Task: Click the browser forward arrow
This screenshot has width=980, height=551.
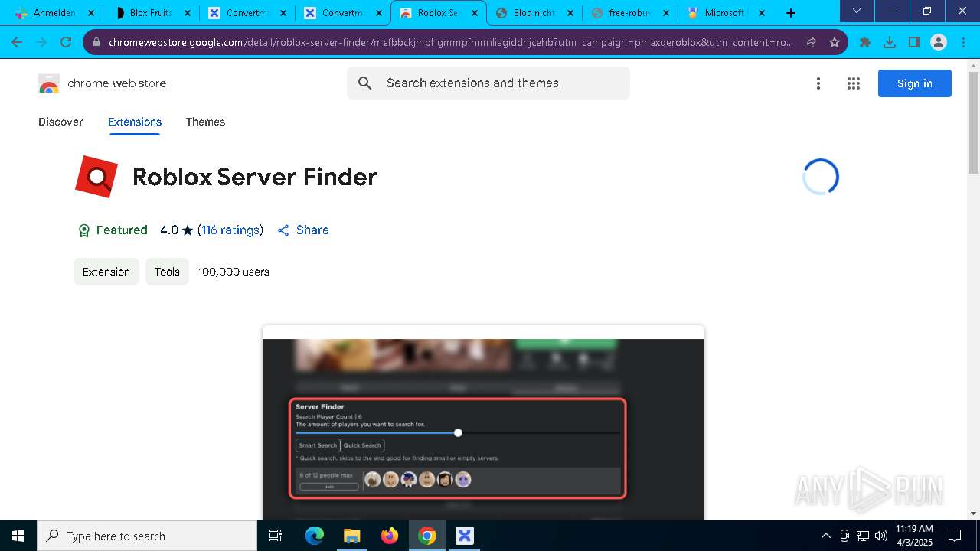Action: pyautogui.click(x=41, y=42)
